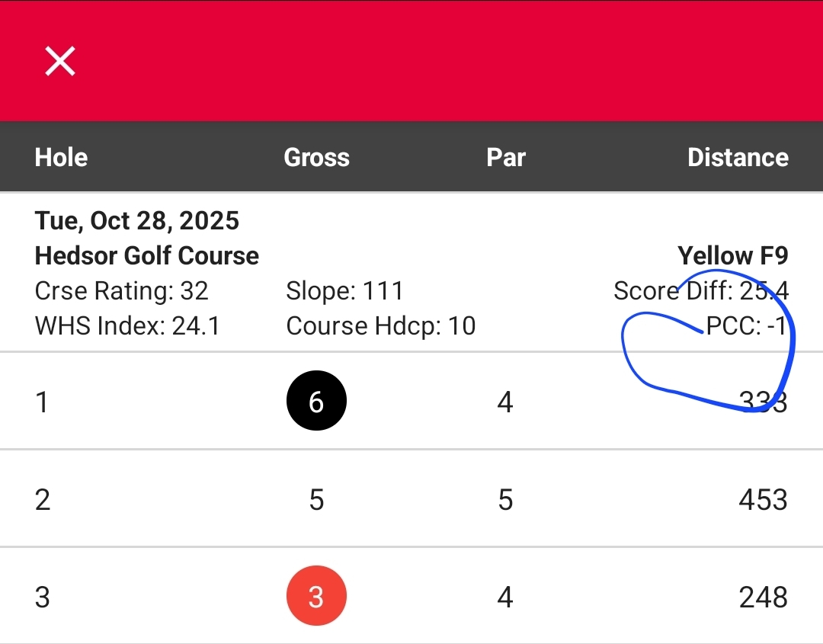This screenshot has height=644, width=823.
Task: Tap the Crse Rating: 32 text
Action: tap(122, 291)
